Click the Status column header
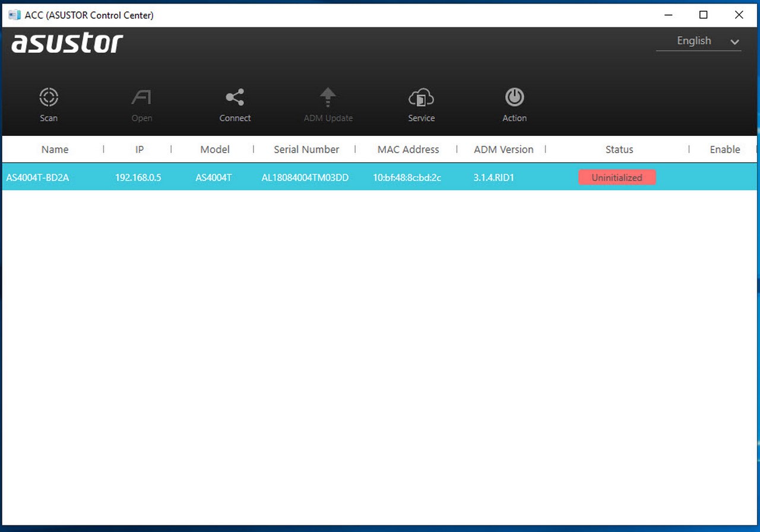Viewport: 760px width, 532px height. [619, 150]
